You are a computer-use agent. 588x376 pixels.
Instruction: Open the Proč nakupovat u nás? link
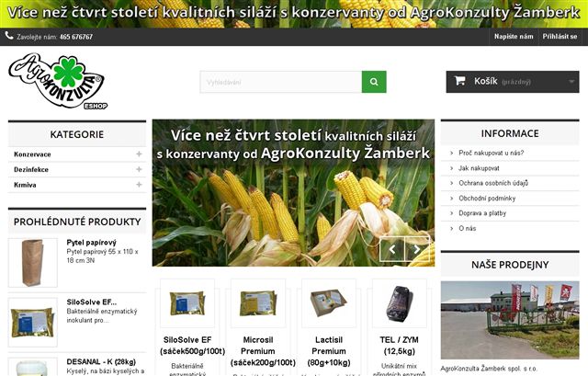(491, 154)
